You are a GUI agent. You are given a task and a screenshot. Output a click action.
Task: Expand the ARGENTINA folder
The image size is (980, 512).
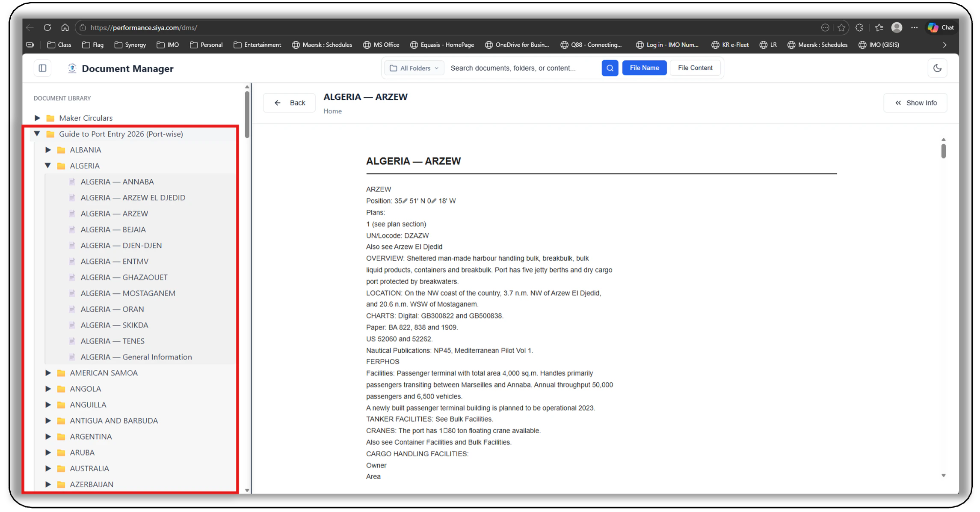pos(48,437)
